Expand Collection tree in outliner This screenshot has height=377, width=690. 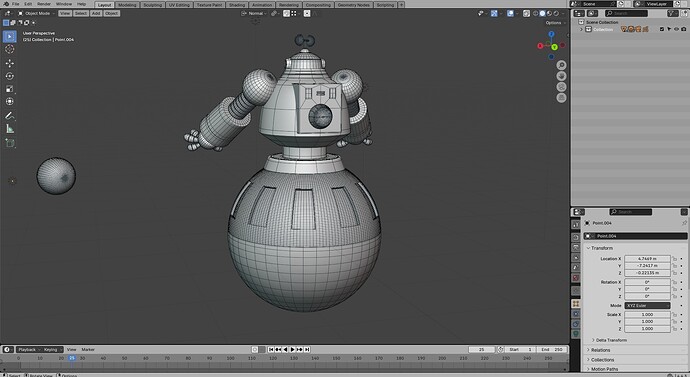[581, 29]
